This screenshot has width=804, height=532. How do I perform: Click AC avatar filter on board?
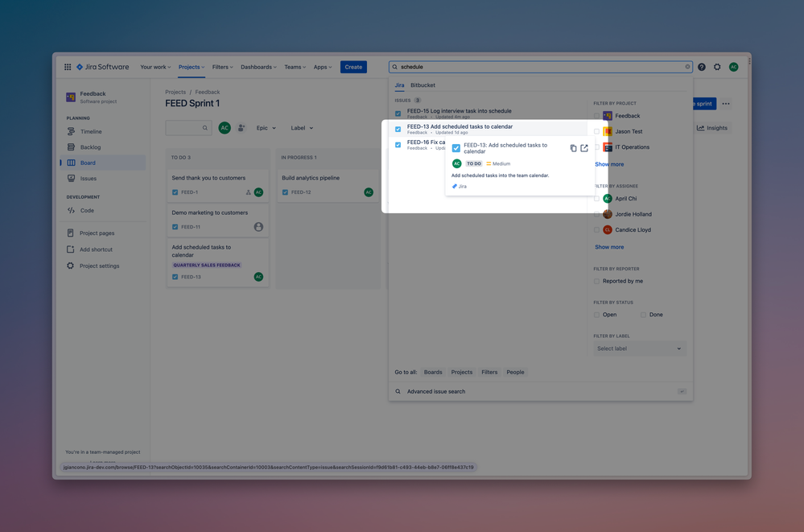(x=225, y=128)
